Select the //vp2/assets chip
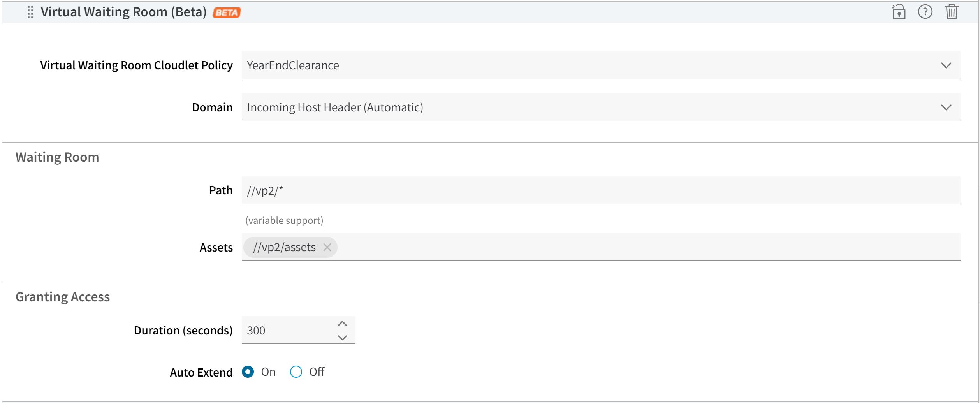Viewport: 980px width, 403px height. coord(284,247)
